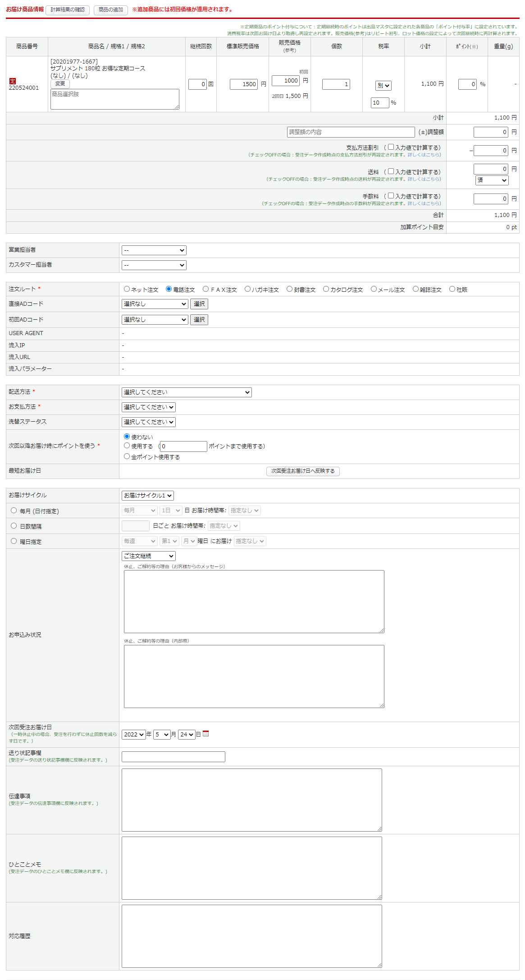
Task: Open the 営業担当者 dropdown
Action: tap(154, 250)
